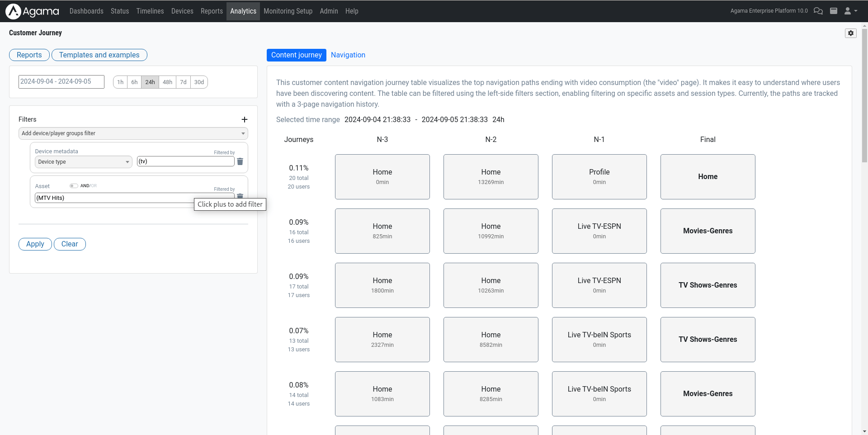Click the Agama logo in top left
868x435 pixels.
tap(32, 11)
